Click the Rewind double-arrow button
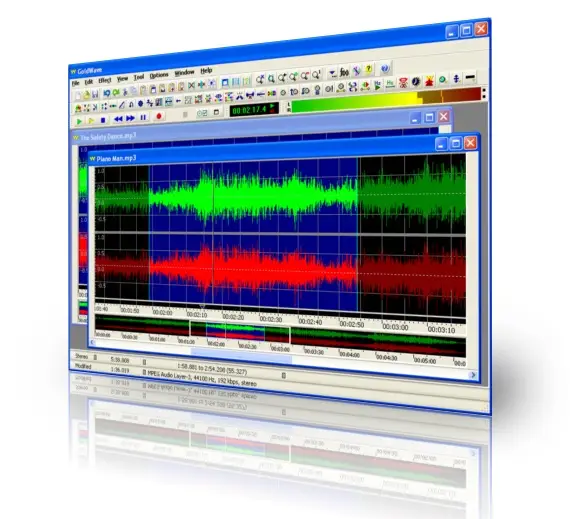 [118, 119]
